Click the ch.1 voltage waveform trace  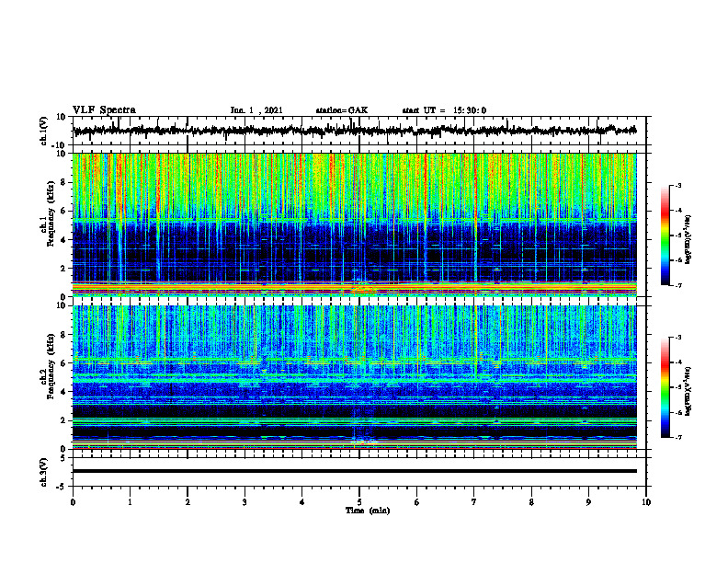(x=354, y=131)
